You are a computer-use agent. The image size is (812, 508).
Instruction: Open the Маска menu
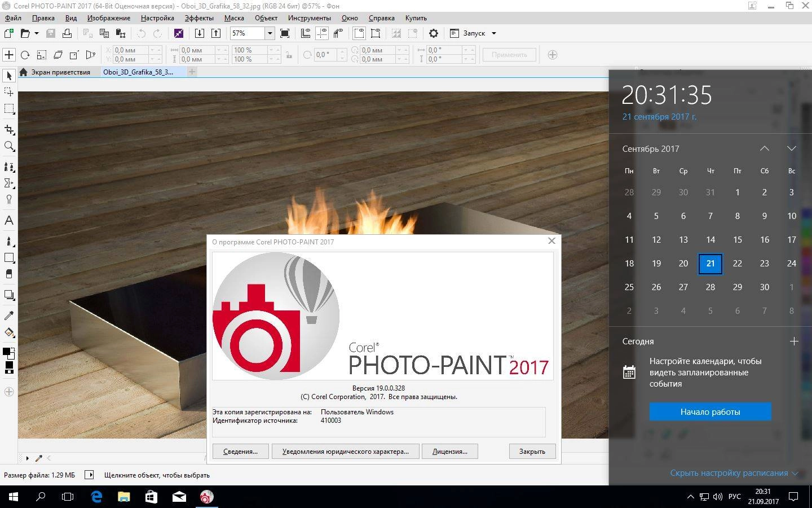[234, 17]
